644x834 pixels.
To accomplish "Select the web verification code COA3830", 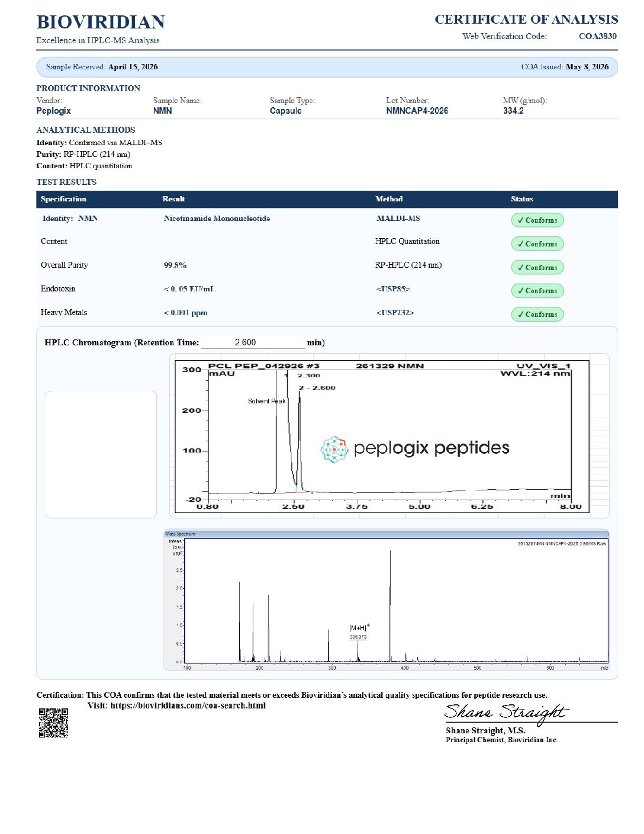I will [x=598, y=36].
